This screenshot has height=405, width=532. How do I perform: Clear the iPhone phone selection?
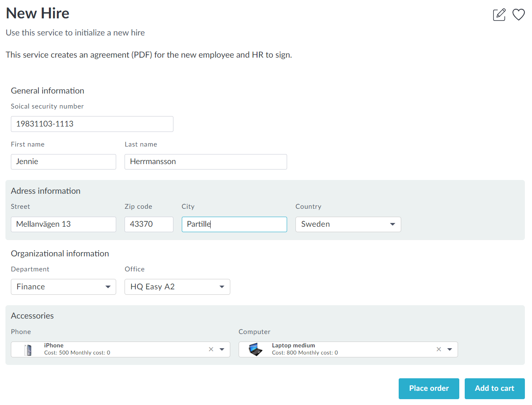(211, 349)
